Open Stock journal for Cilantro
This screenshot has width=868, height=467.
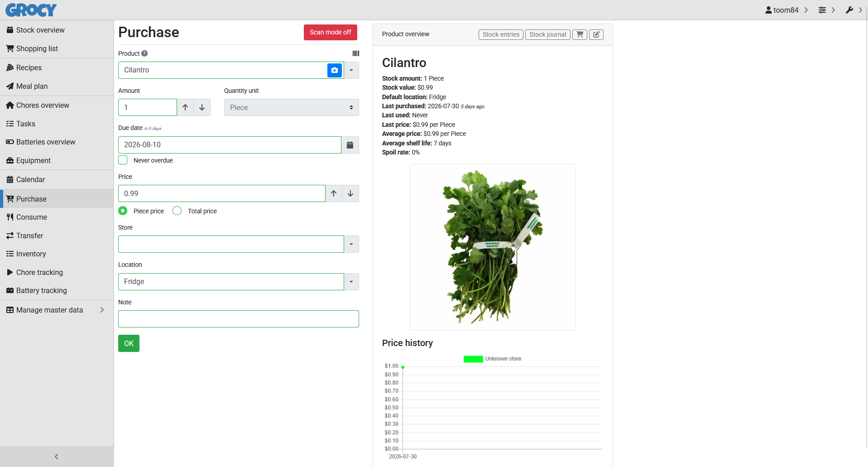point(547,34)
